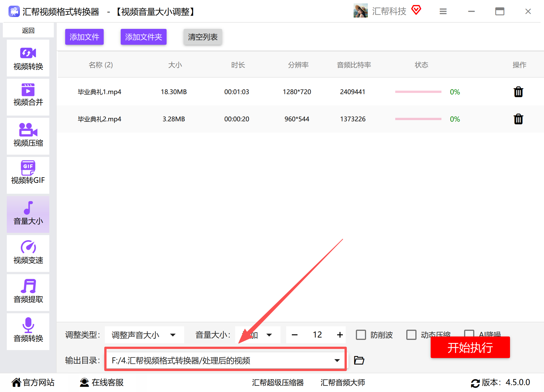The height and width of the screenshot is (392, 544).
Task: Click the 名称 (2) column header
Action: tap(101, 65)
